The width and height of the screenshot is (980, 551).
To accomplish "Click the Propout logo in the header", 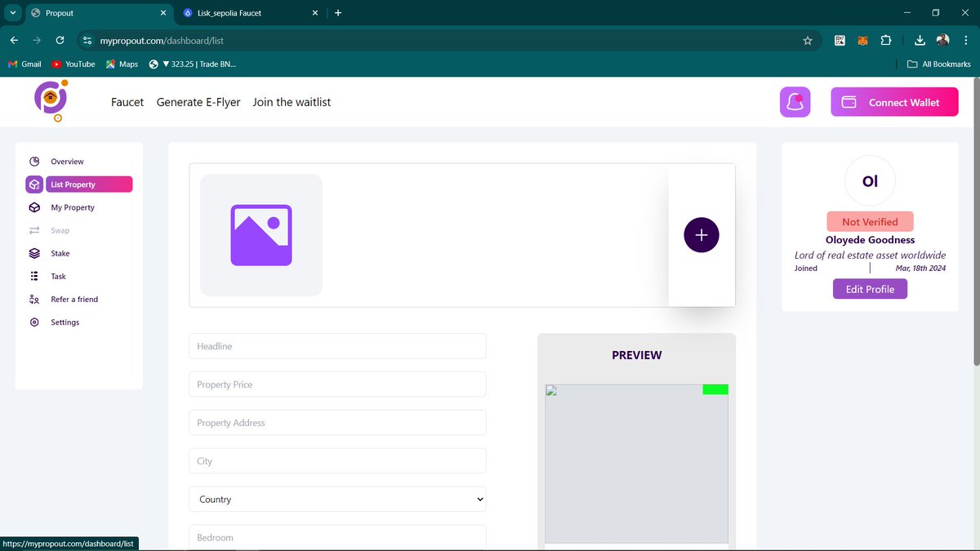I will (x=51, y=101).
